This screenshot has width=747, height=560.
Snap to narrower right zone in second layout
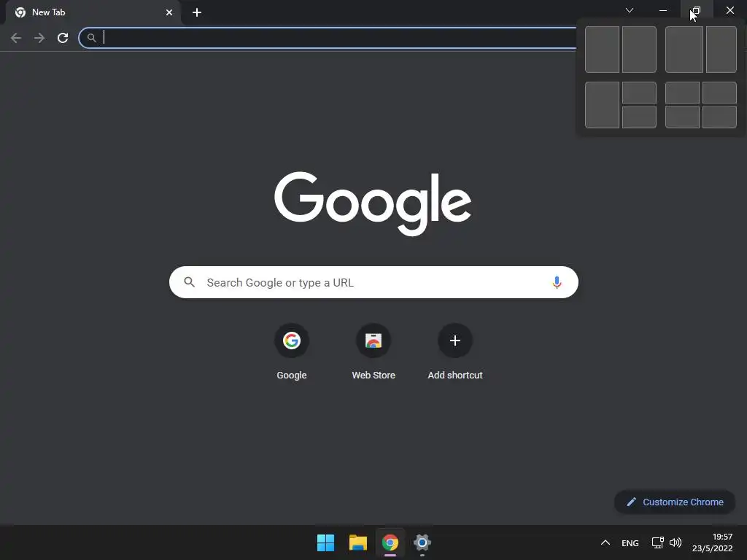pos(721,50)
